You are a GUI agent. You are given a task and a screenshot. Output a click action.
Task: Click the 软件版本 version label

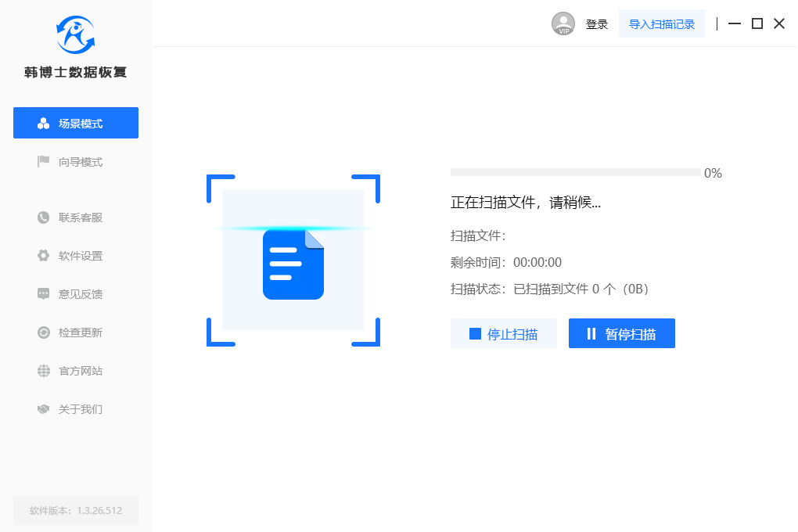[x=75, y=510]
